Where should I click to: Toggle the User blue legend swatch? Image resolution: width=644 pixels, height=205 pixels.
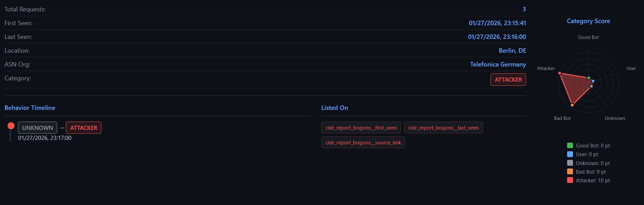[570, 154]
